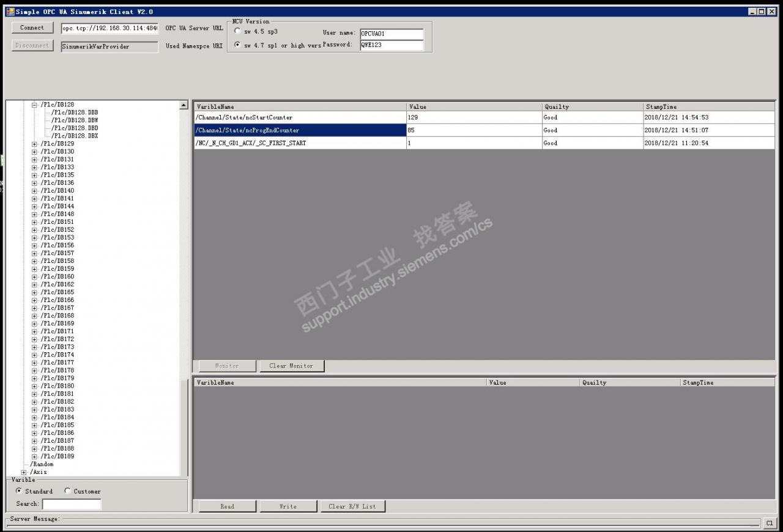Expand the /Plc/DB129 node
783x532 pixels.
[x=35, y=144]
